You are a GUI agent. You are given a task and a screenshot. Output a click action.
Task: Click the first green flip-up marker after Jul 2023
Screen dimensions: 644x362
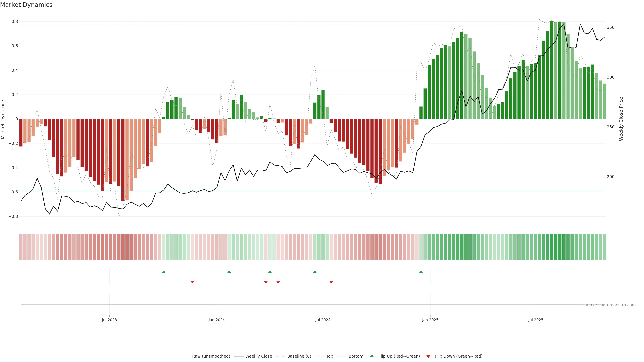coord(164,272)
